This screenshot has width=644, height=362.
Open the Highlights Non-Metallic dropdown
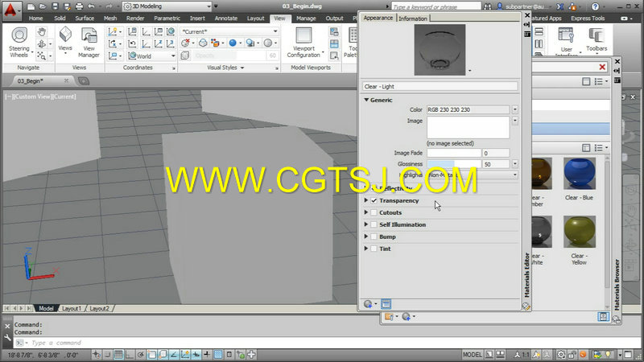(x=472, y=175)
